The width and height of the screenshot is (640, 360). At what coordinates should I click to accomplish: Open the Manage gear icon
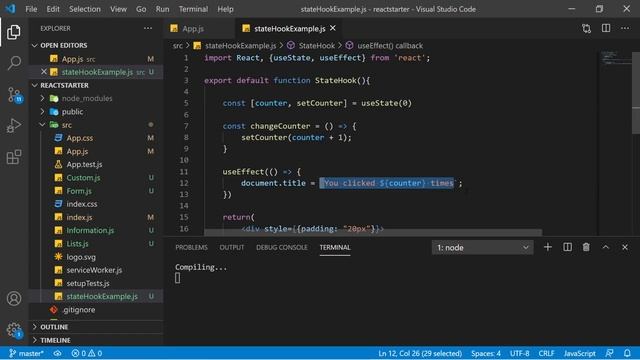click(14, 330)
